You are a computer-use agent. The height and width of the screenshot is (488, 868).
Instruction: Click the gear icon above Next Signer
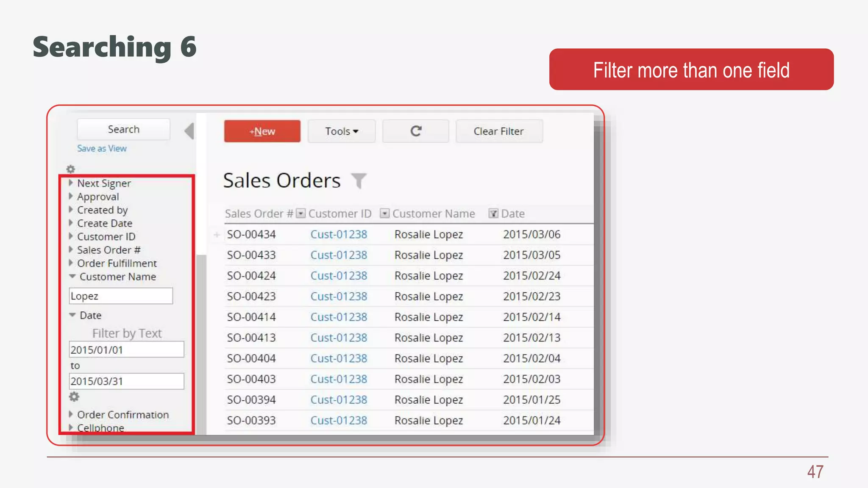point(71,169)
